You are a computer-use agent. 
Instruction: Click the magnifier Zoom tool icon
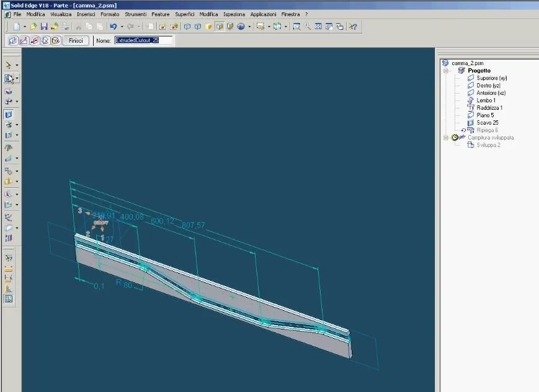pos(307,27)
